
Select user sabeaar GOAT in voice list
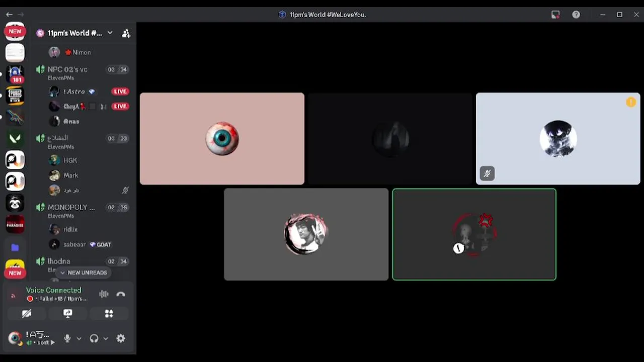tap(88, 244)
